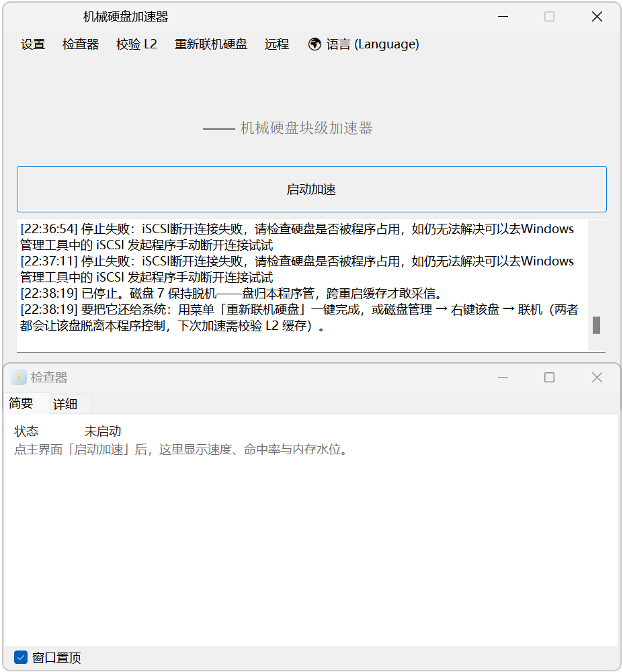Screen dimensions: 623x672
Task: Click the 启动加速 button
Action: coord(312,189)
